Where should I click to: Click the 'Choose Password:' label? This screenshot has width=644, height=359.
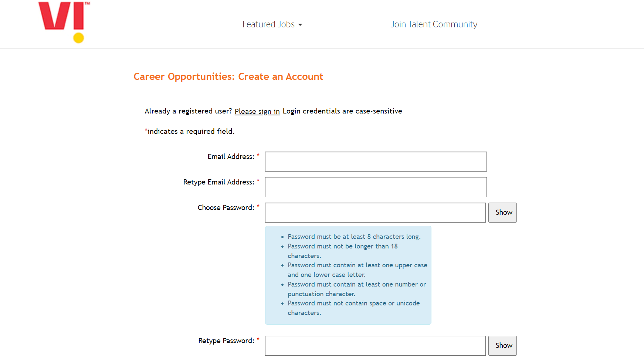[226, 208]
